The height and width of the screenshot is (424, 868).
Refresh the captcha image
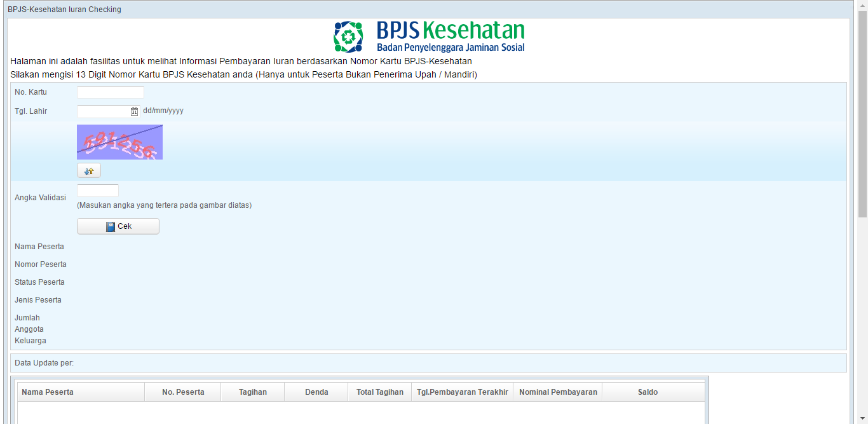pyautogui.click(x=89, y=170)
